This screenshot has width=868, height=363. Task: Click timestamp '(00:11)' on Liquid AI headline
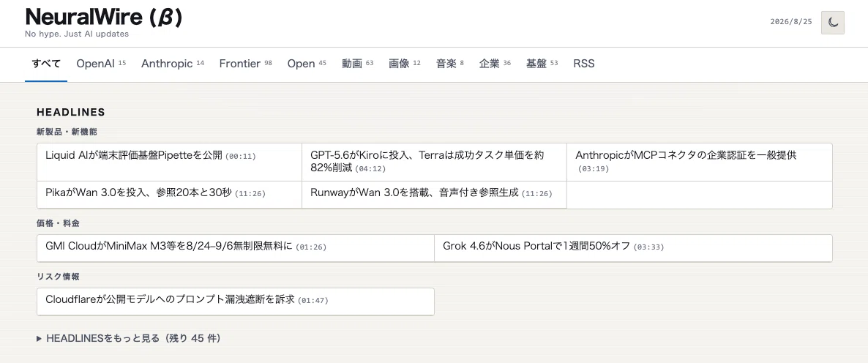tap(241, 157)
